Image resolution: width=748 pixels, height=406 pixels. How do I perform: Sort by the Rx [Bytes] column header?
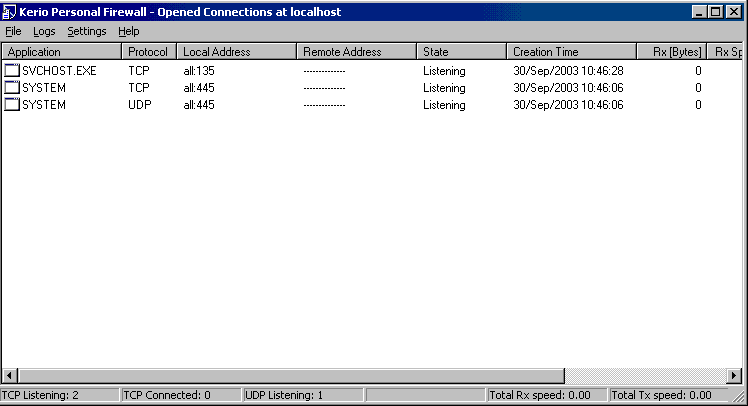tap(672, 52)
